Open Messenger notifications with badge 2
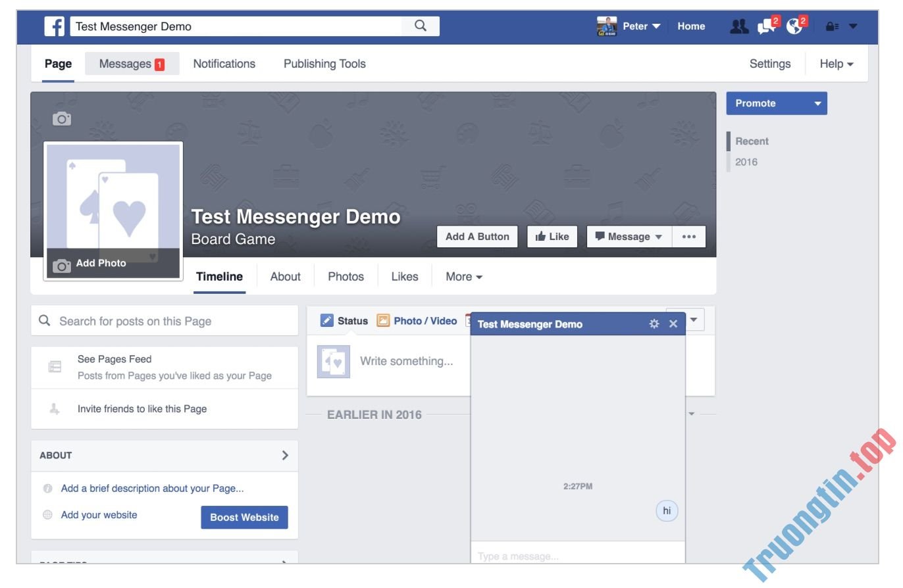The image size is (903, 588). 765,26
